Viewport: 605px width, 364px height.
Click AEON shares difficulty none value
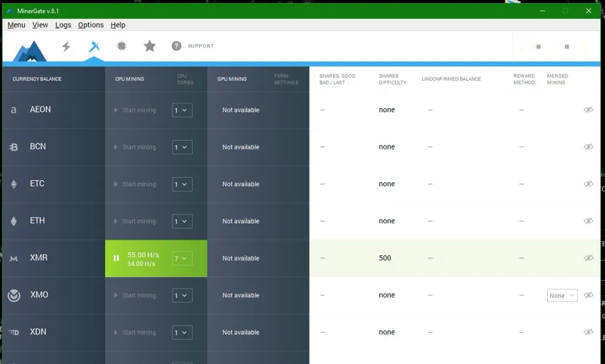[386, 110]
